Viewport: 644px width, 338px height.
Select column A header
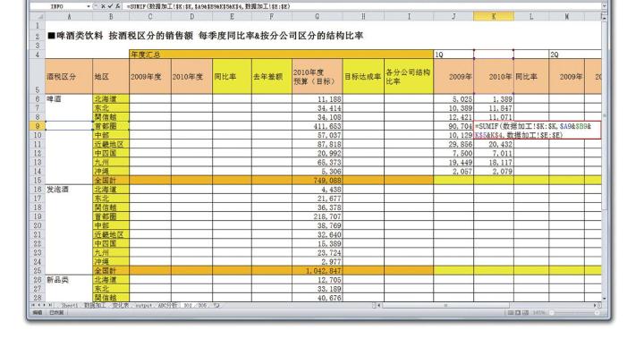click(x=69, y=16)
